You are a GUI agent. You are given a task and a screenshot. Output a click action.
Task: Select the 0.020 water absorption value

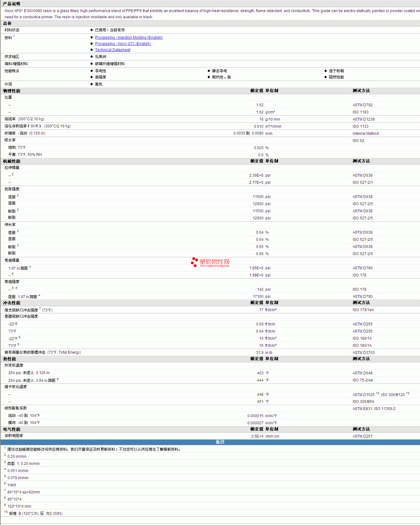pos(259,148)
